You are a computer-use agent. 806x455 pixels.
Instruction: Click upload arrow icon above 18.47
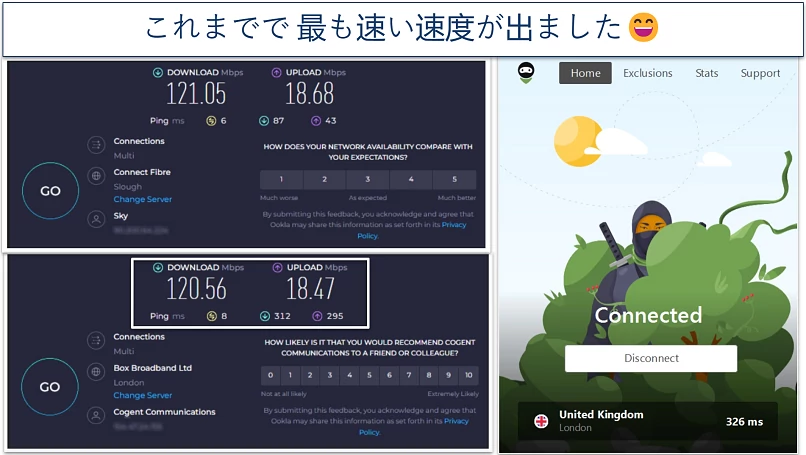coord(278,267)
